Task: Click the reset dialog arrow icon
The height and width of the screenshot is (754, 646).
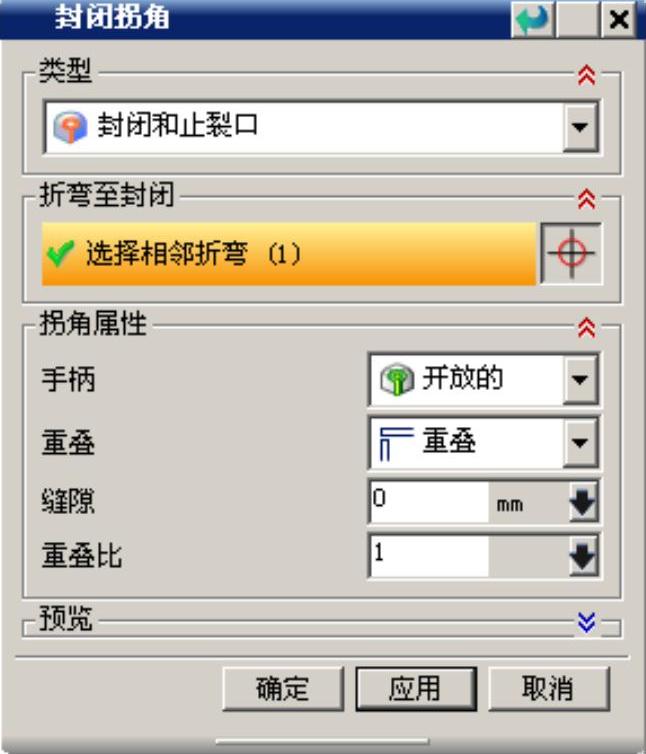Action: [x=533, y=20]
